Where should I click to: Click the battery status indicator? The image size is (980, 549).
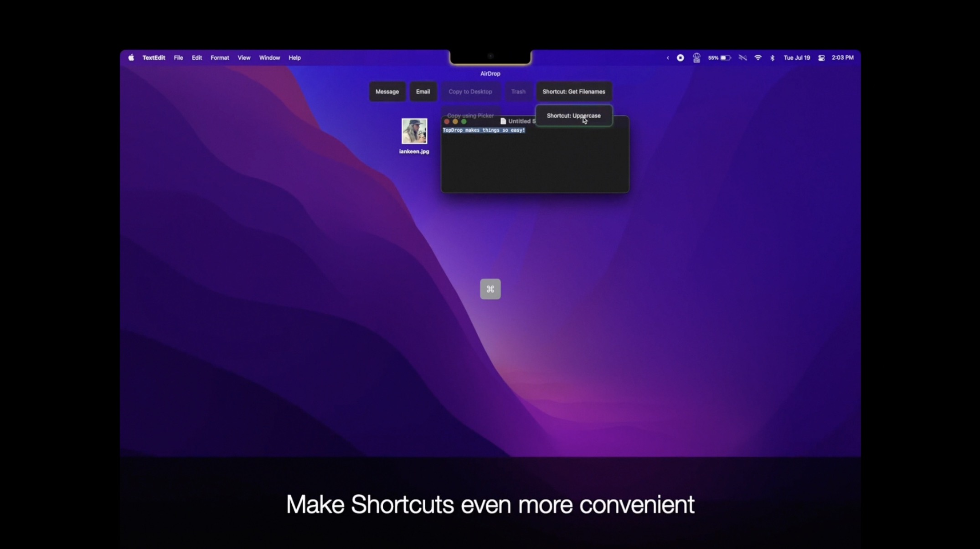click(x=720, y=58)
